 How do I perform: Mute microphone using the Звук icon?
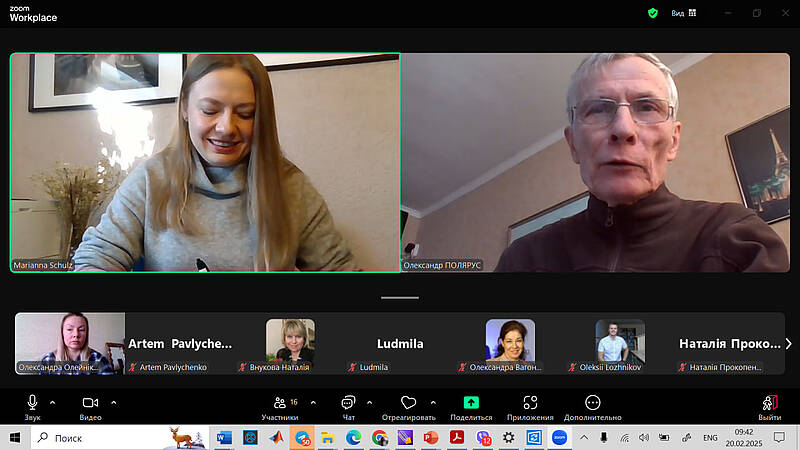coord(33,402)
